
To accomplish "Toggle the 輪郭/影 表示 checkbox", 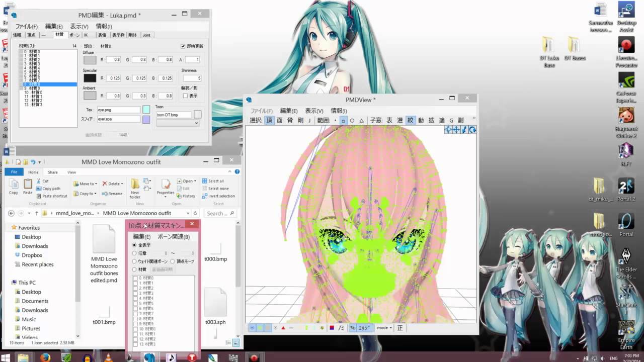I will (185, 96).
